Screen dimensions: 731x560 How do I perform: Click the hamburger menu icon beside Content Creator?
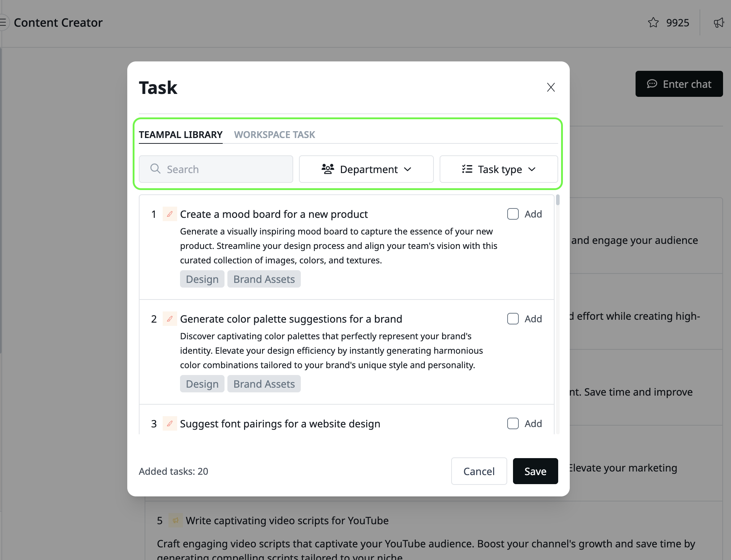(x=3, y=22)
